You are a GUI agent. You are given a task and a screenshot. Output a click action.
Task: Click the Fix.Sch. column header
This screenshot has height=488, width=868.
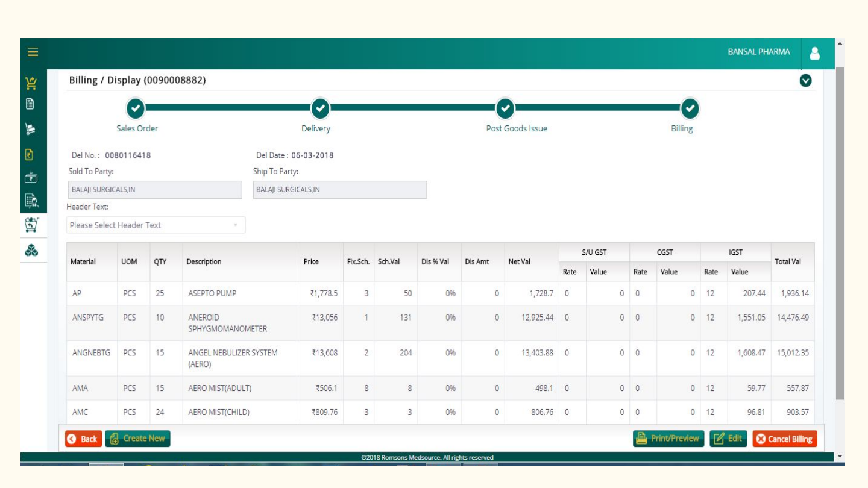pyautogui.click(x=359, y=262)
